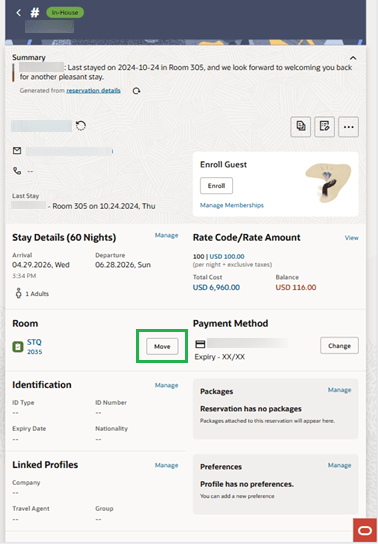Click the circular arrow beside guest name
The height and width of the screenshot is (544, 378).
pos(81,126)
